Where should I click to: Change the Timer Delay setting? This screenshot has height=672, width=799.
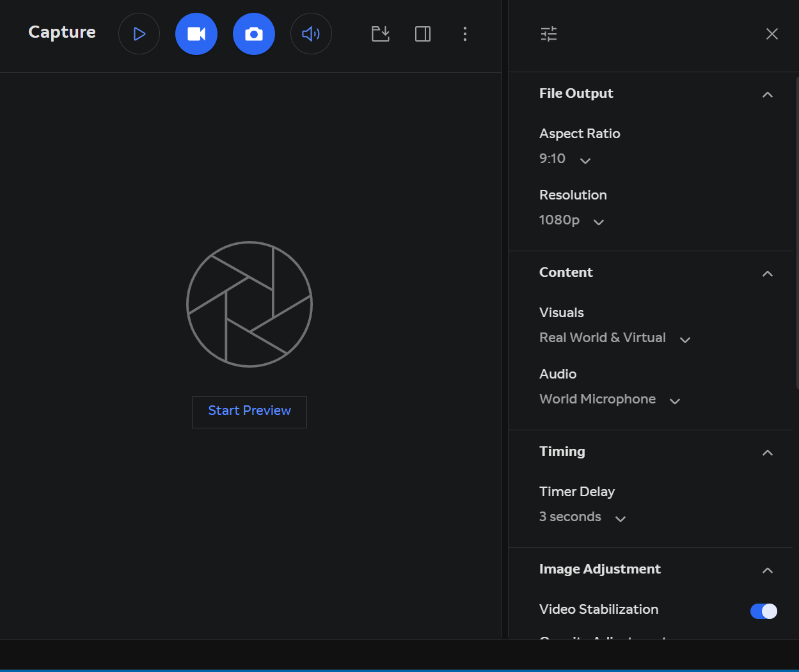[x=619, y=519]
